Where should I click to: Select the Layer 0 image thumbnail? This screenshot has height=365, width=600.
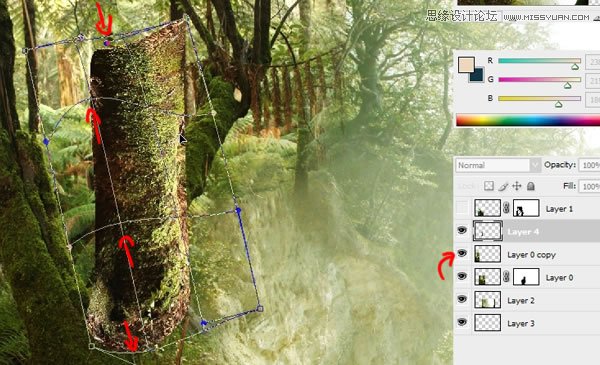coord(488,277)
